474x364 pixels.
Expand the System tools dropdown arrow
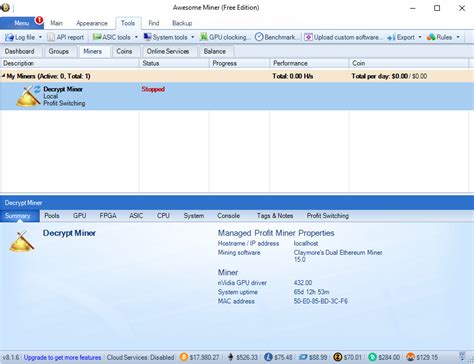(193, 37)
